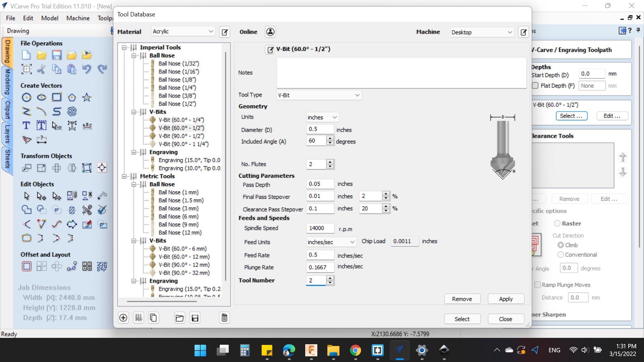Screen dimensions: 644x362
Task: Click the New File icon
Action: tap(26, 55)
